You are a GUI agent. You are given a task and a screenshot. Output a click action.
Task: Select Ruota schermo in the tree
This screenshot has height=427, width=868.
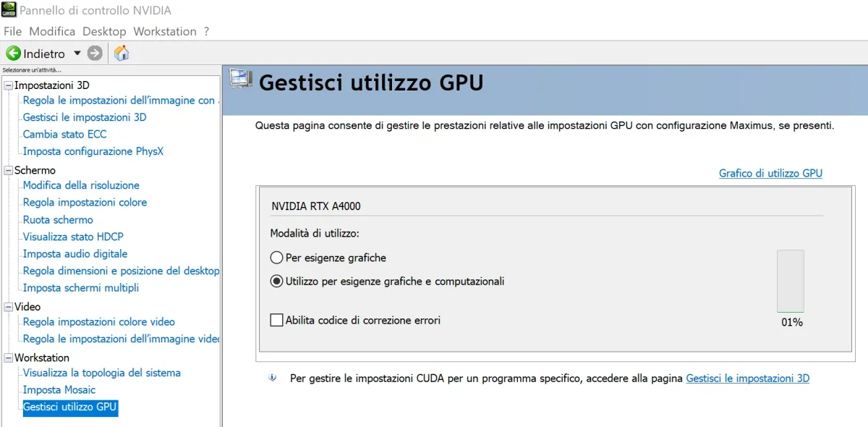[x=58, y=220]
